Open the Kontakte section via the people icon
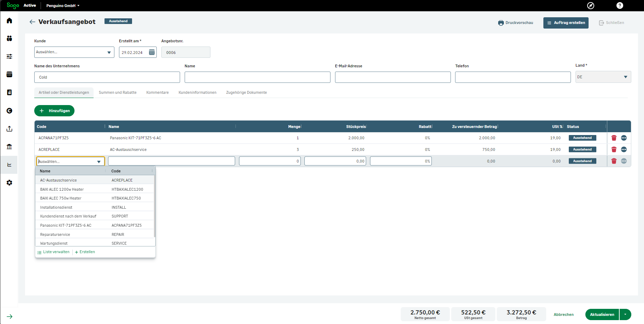 point(9,39)
